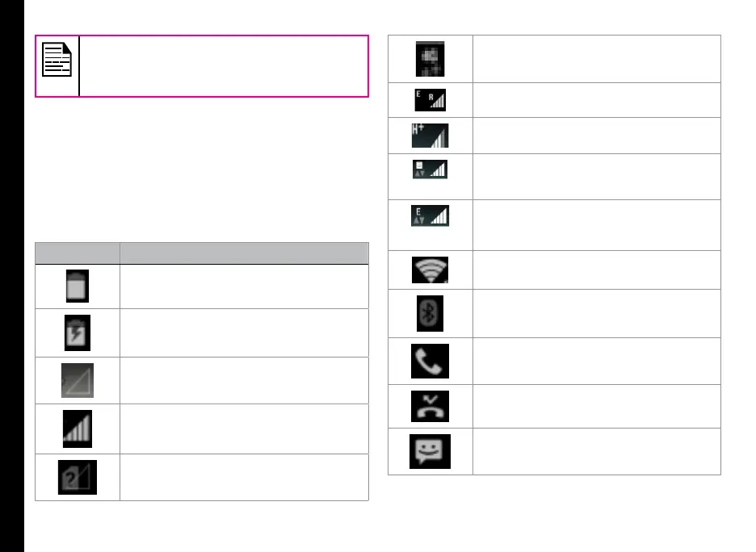Select the question mark SIM signal icon
Screen dimensions: 756x552
click(x=78, y=477)
